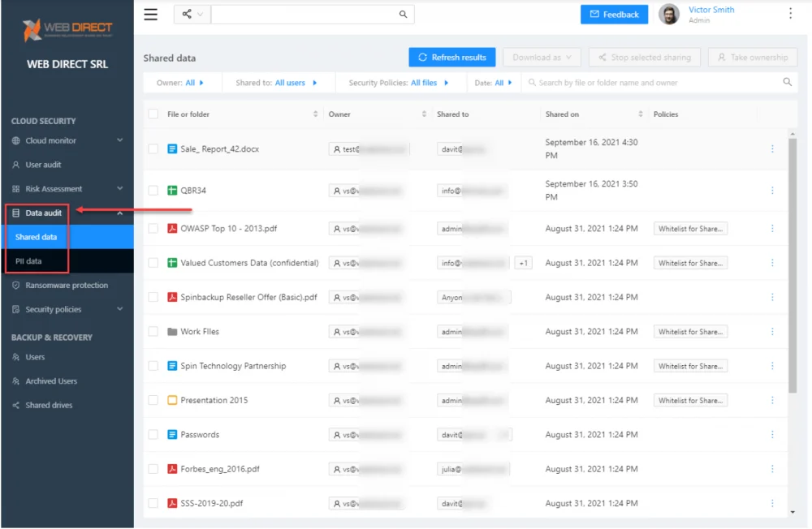The height and width of the screenshot is (529, 812).
Task: Click the top search magnifier icon
Action: [403, 15]
